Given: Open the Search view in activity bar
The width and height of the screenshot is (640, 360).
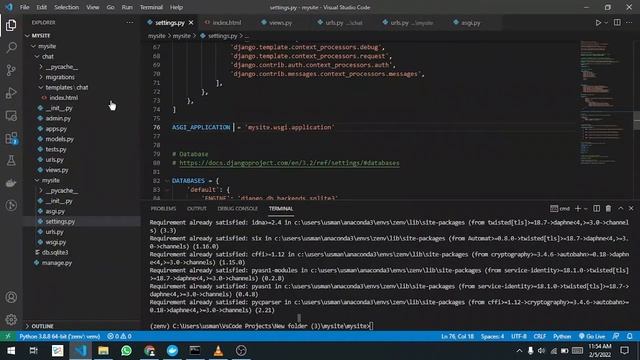Looking at the screenshot, I should coord(11,47).
